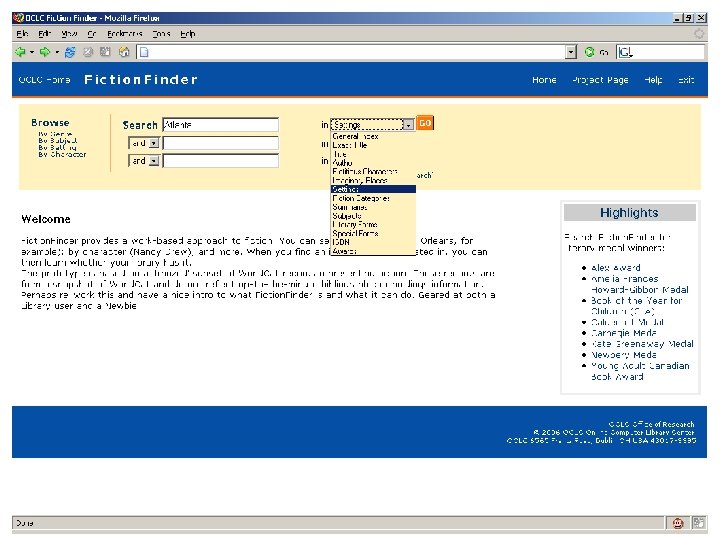Open the View menu
This screenshot has height=540, width=720.
tap(69, 34)
